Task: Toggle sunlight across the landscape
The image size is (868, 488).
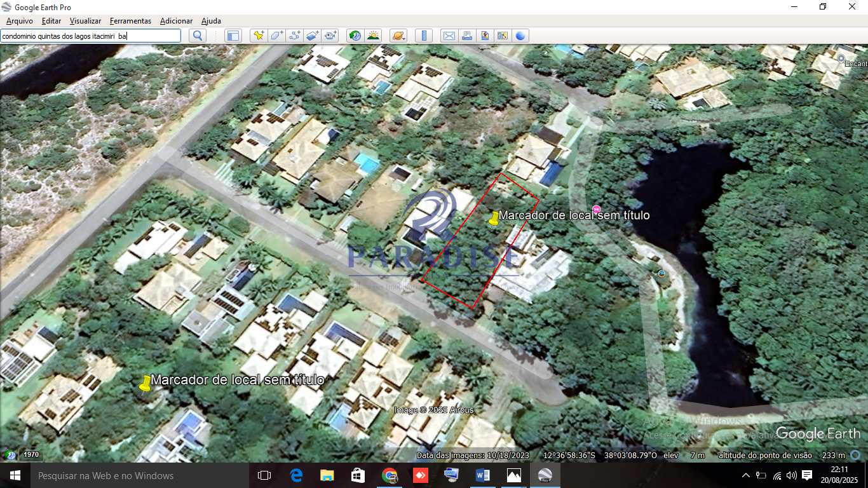Action: pos(373,36)
